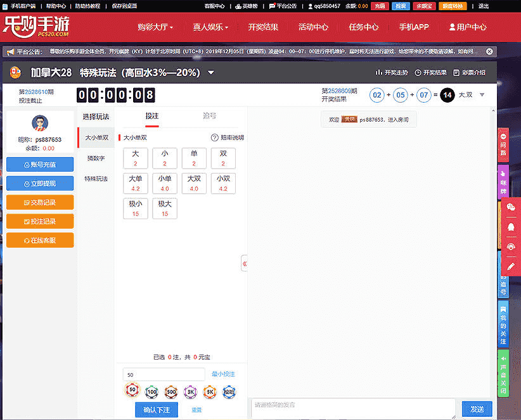The height and width of the screenshot is (420, 521).
Task: Click the QQ penguin icon in sidebar
Action: pyautogui.click(x=511, y=227)
